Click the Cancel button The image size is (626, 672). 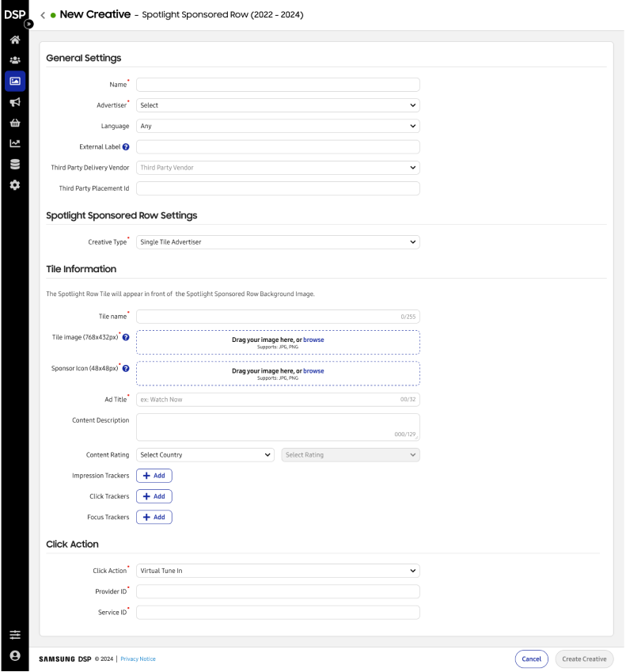pyautogui.click(x=531, y=659)
